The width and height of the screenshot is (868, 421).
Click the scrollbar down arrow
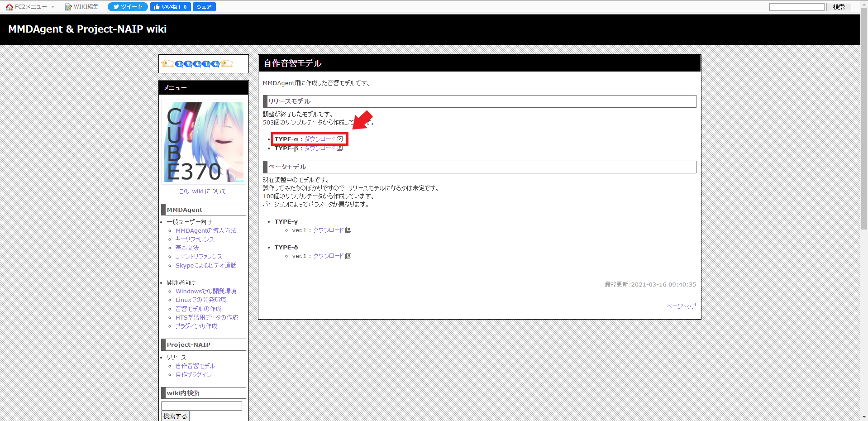pos(864,417)
